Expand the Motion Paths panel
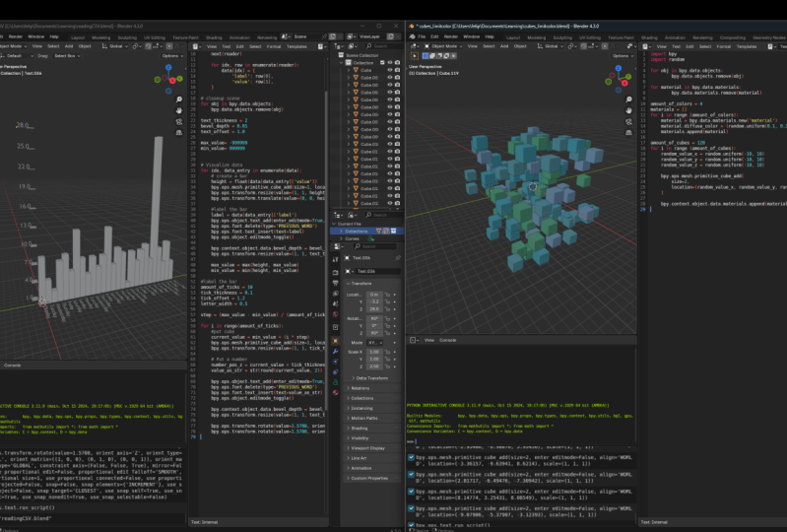 click(x=373, y=418)
